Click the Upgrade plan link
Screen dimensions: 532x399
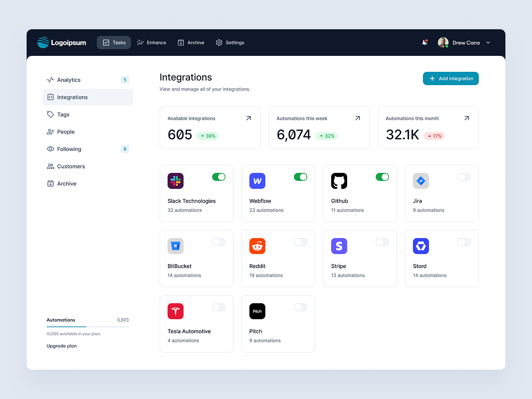62,346
